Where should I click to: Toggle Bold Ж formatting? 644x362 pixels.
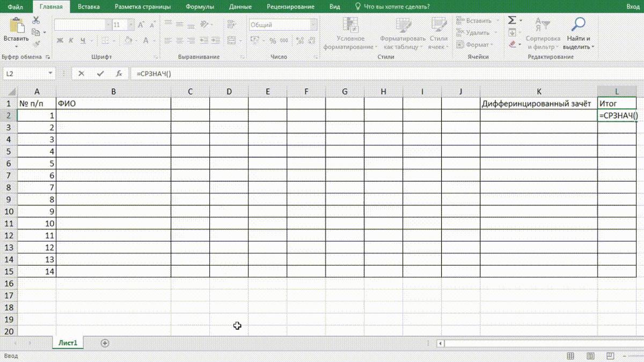tap(60, 41)
